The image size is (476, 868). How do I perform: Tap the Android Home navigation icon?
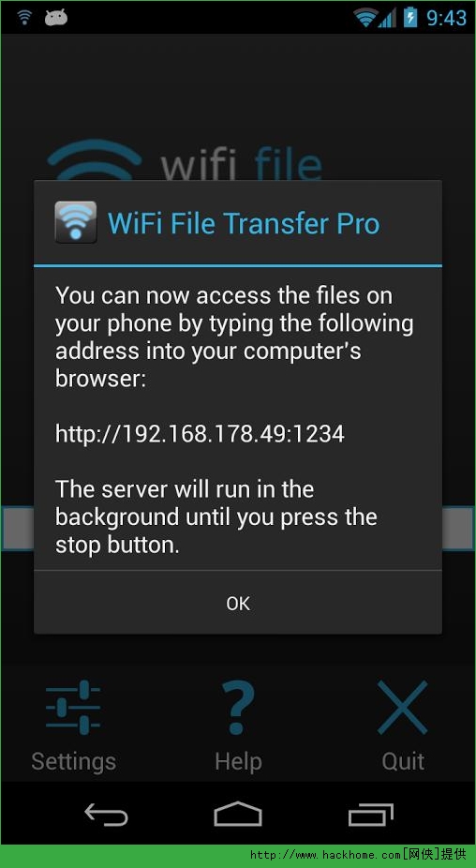[x=238, y=815]
